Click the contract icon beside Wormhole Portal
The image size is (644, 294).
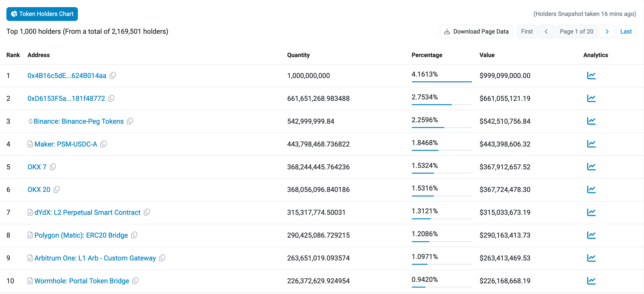coord(30,281)
